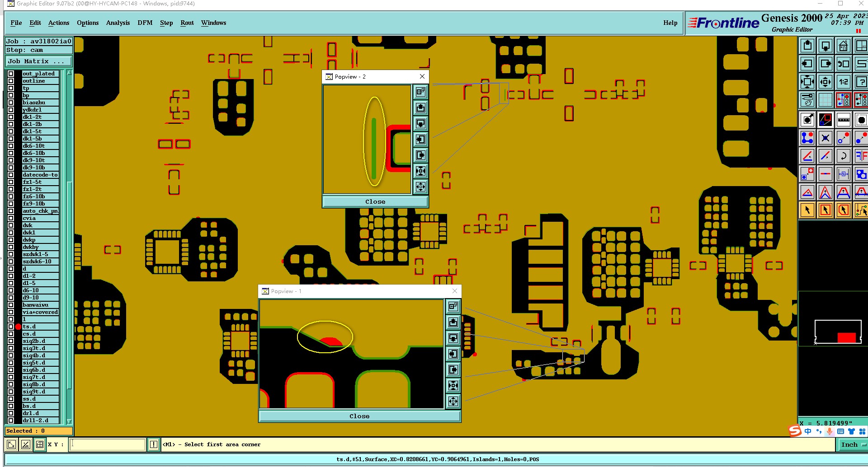The height and width of the screenshot is (467, 868).
Task: Toggle the grid display icon
Action: (826, 100)
